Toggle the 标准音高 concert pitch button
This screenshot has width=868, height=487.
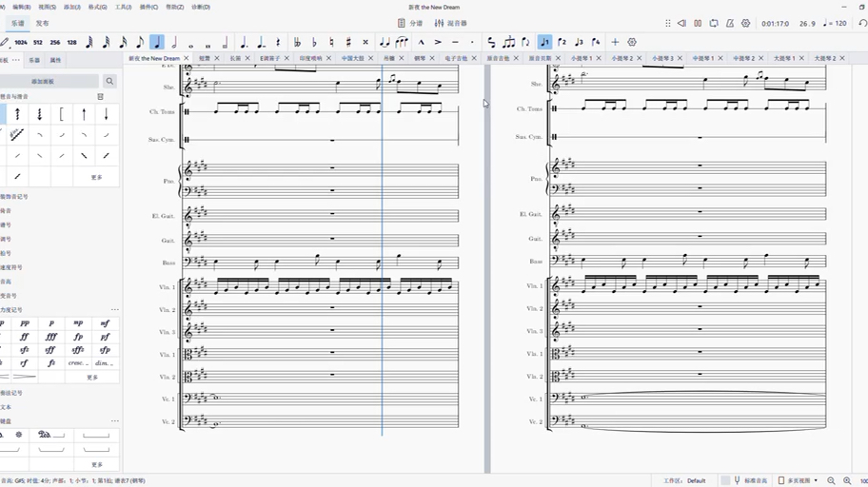click(x=750, y=480)
